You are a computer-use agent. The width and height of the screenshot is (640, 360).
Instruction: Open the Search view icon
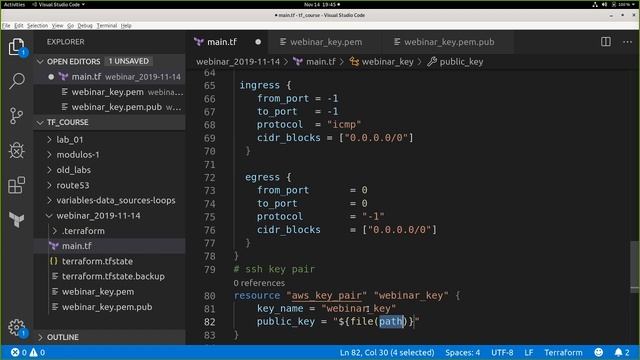click(x=16, y=81)
